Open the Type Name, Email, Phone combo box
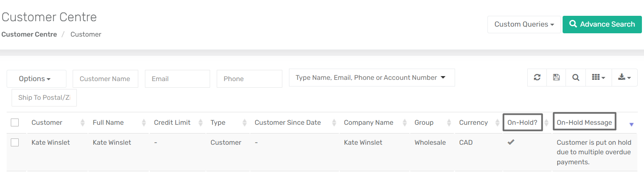This screenshot has width=644, height=173. tap(372, 78)
